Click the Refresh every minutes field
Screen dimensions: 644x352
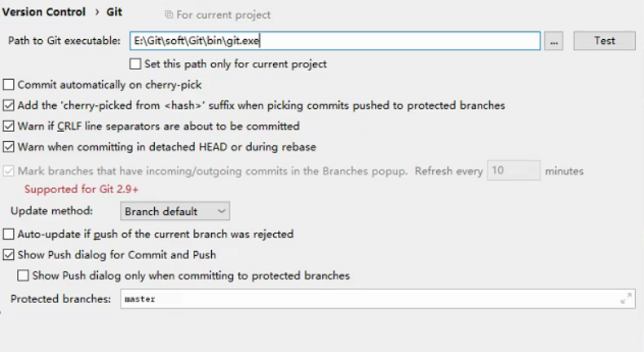tap(514, 170)
